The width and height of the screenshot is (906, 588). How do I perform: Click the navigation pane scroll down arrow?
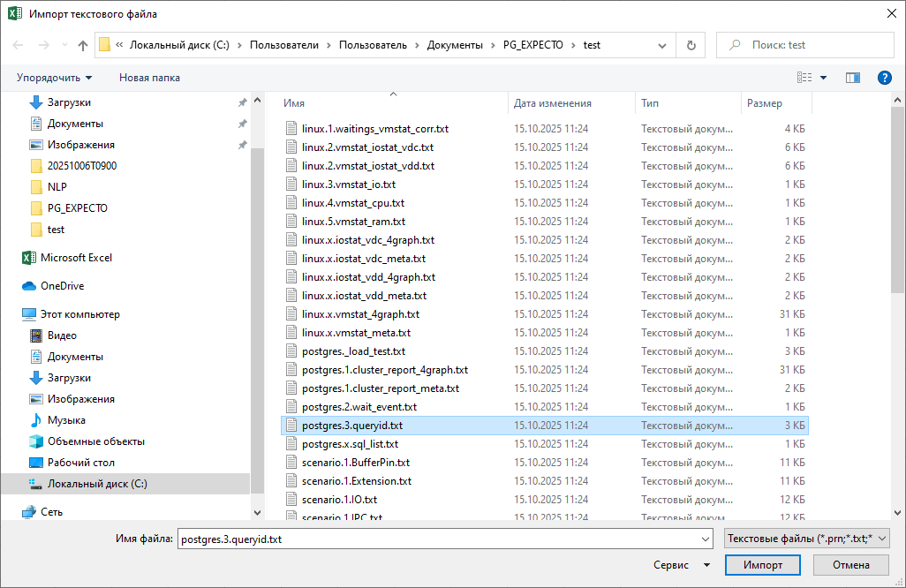(x=257, y=512)
